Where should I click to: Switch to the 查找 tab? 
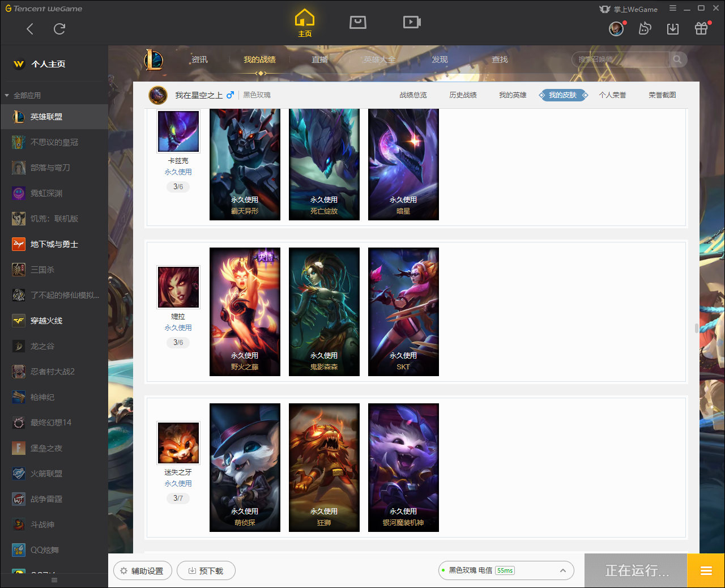coord(500,59)
